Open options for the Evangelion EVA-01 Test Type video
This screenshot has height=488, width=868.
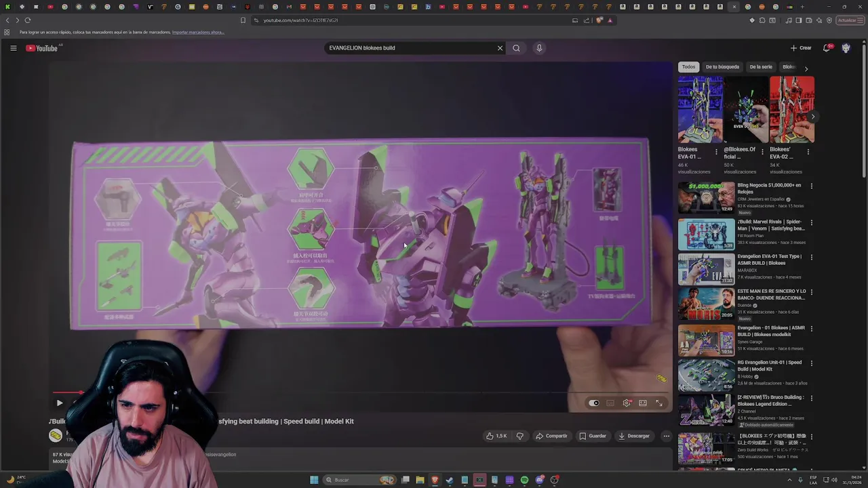click(811, 258)
